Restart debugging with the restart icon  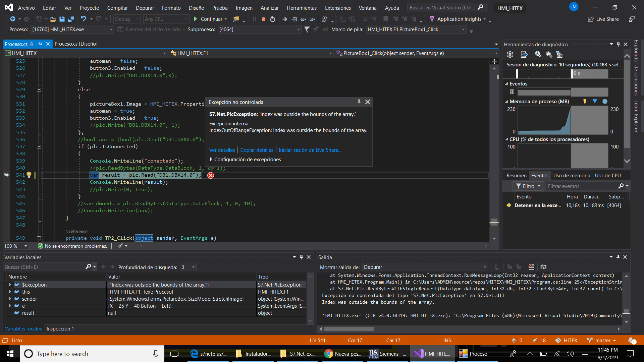[x=273, y=19]
